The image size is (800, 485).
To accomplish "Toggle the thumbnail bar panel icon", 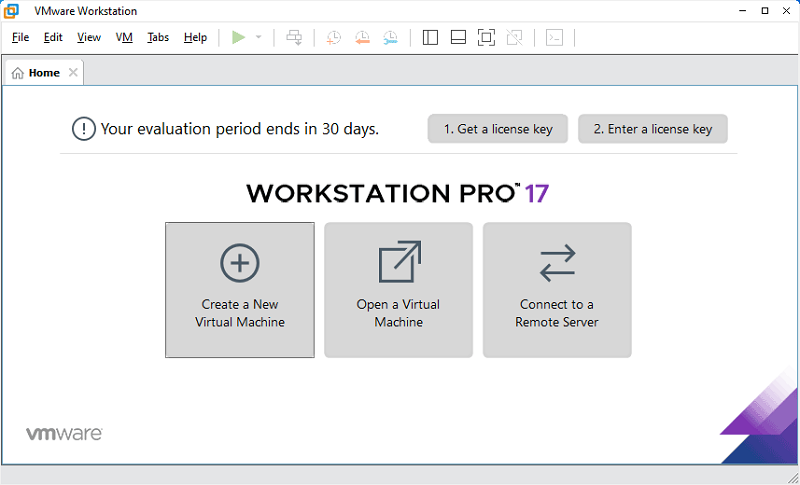I will [458, 37].
